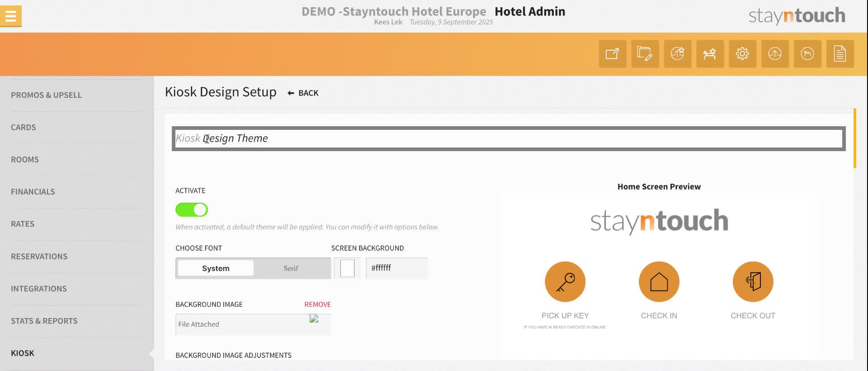Go to Rooms section
Viewport: 868px width, 371px height.
tap(25, 160)
